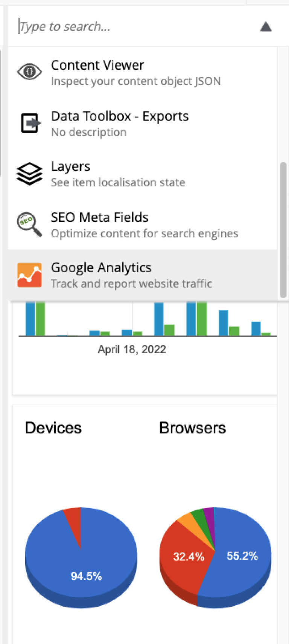Click the 'Track and report website traffic' text
The height and width of the screenshot is (644, 289).
tap(131, 284)
